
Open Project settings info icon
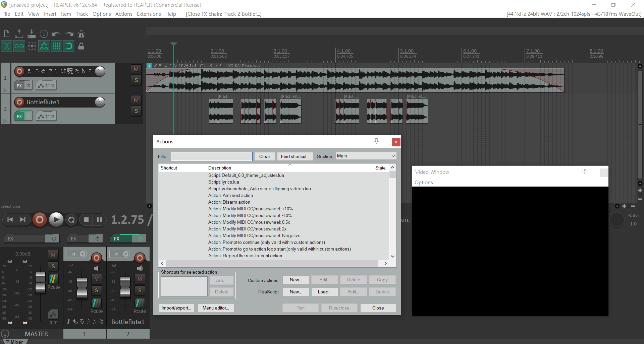click(44, 33)
